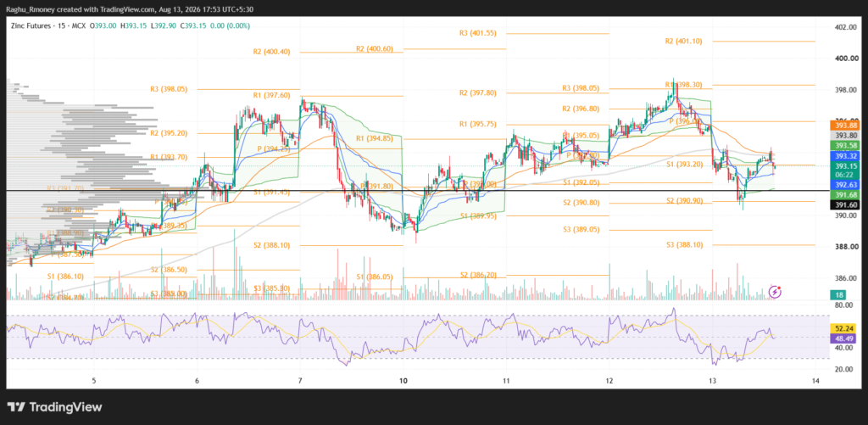The height and width of the screenshot is (425, 868).
Task: Click date 6 on the time axis
Action: [x=197, y=380]
